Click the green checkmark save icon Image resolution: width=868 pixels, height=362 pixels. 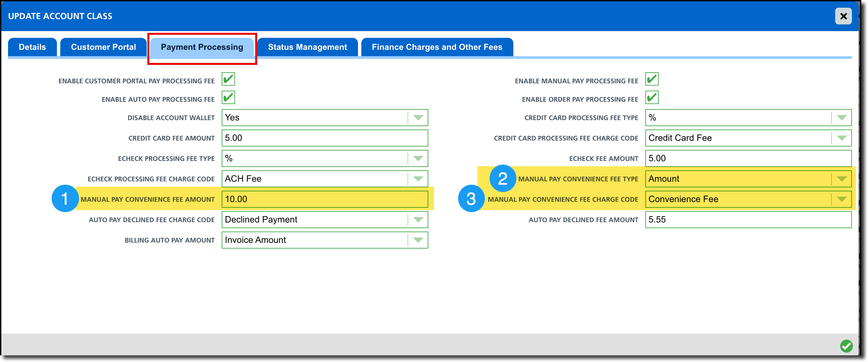[846, 346]
